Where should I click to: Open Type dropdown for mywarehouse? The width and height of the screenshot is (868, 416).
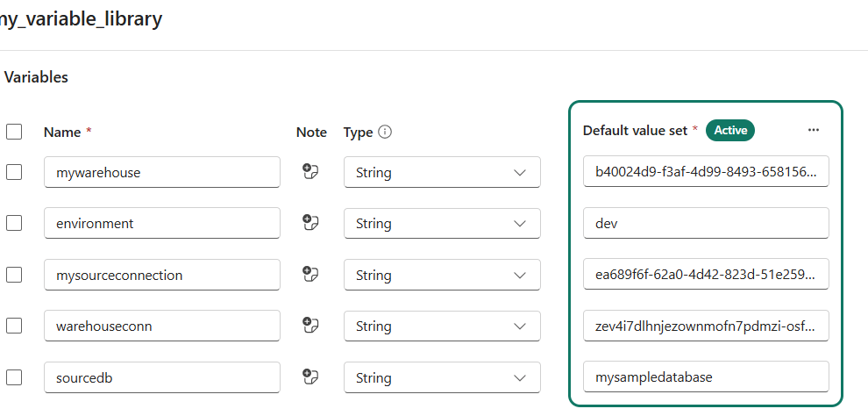coord(442,172)
